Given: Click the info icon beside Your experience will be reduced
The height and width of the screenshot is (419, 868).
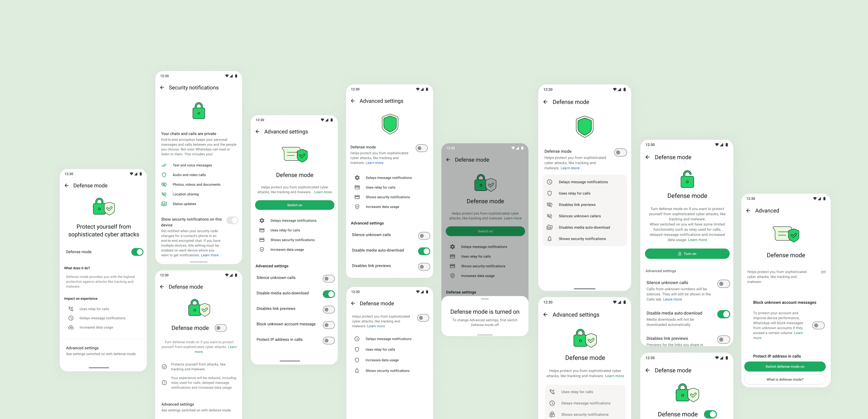Looking at the screenshot, I should 164,383.
